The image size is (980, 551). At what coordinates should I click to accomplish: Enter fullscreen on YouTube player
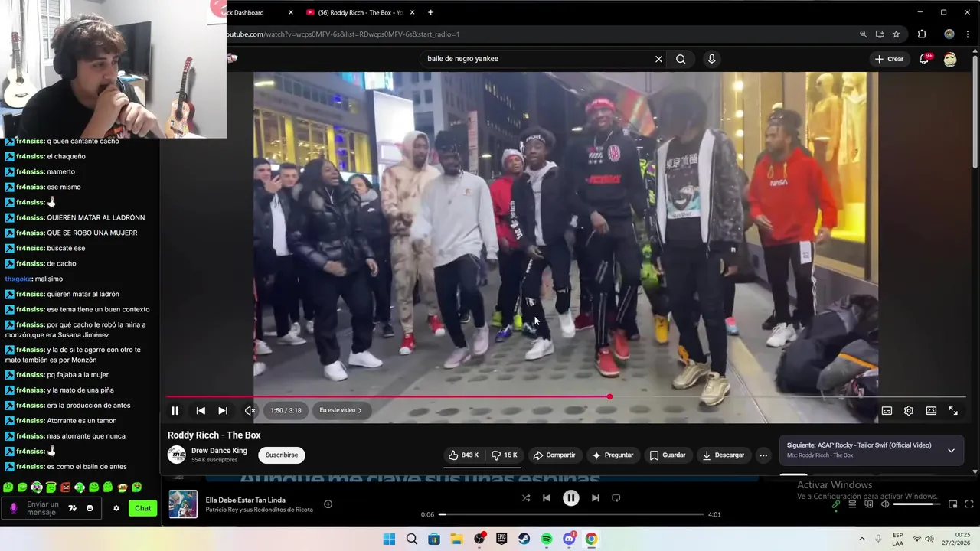click(953, 411)
